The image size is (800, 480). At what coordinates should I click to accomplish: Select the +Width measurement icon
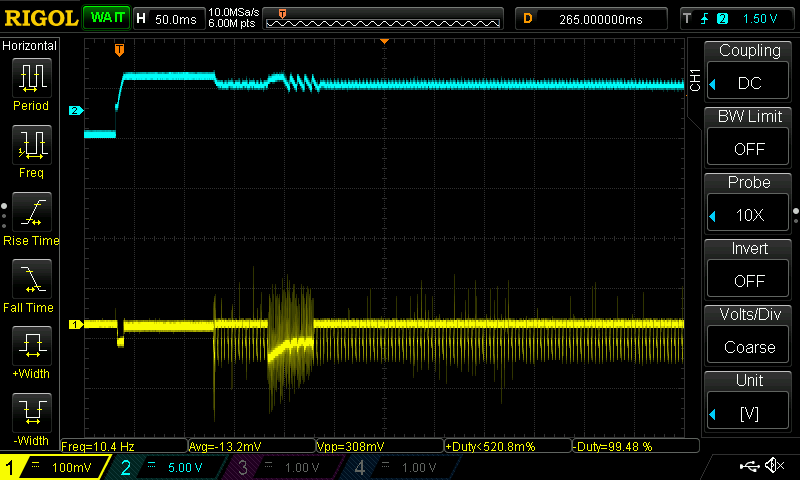tap(32, 345)
